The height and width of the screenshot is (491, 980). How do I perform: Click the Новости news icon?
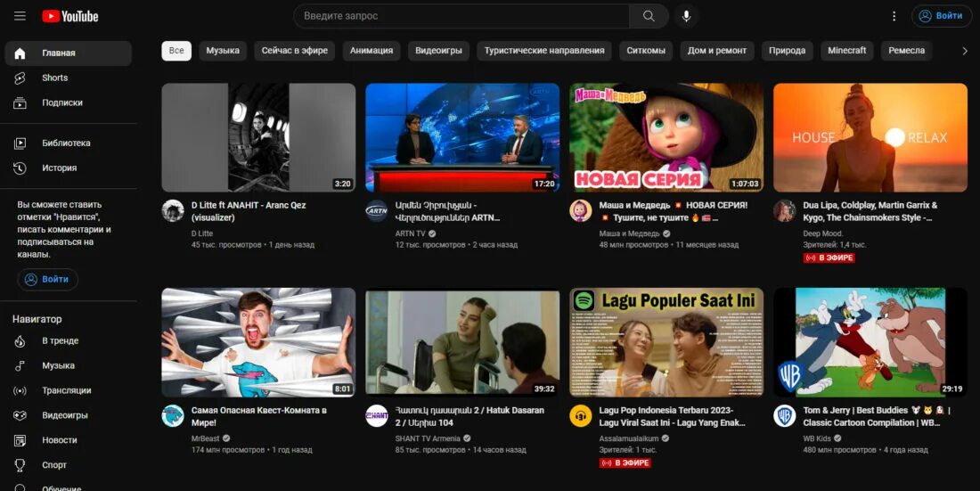pyautogui.click(x=20, y=440)
